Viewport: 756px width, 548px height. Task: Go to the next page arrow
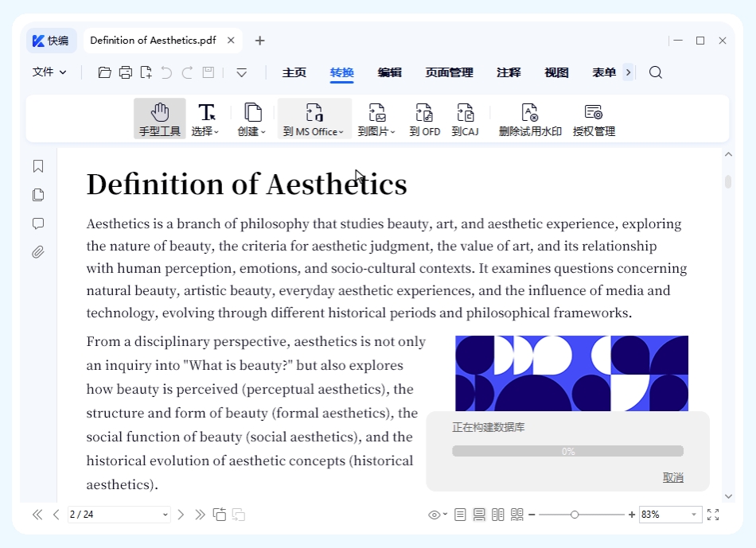click(181, 515)
